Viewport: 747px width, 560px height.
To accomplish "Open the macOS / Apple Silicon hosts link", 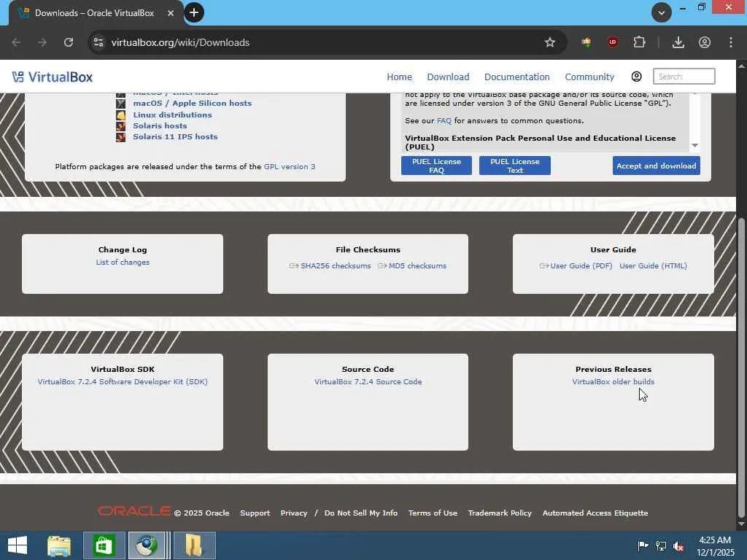I will pyautogui.click(x=192, y=104).
